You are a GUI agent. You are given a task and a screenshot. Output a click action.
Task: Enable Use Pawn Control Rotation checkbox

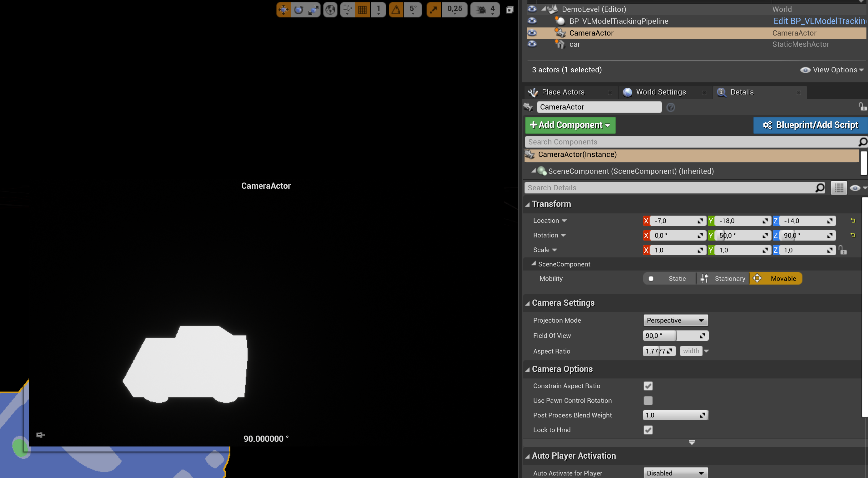[x=648, y=401]
